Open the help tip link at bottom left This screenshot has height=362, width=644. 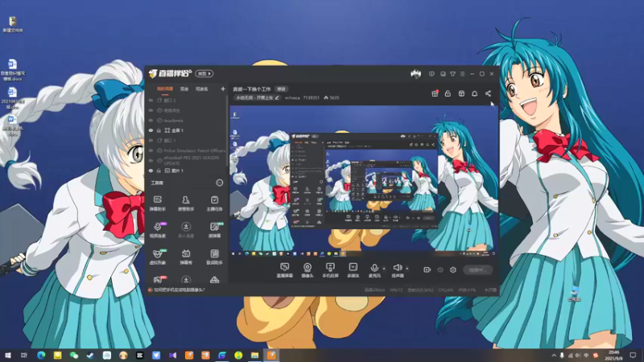(180, 290)
